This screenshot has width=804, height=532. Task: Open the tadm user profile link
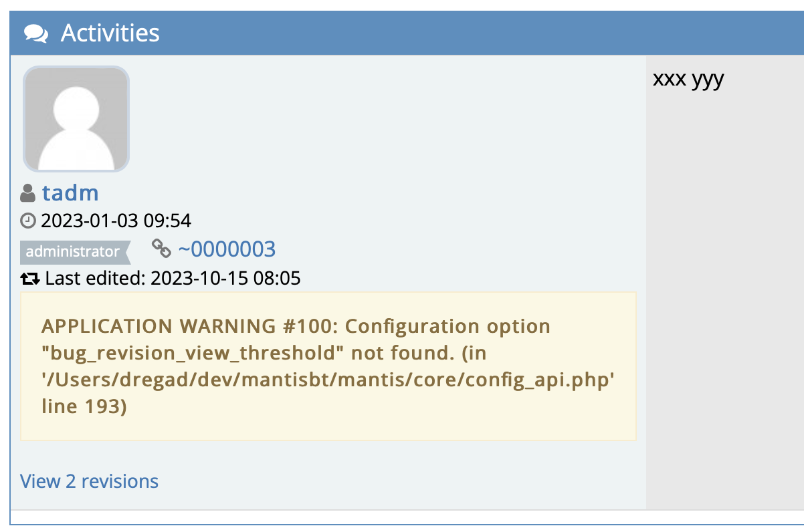(x=70, y=193)
